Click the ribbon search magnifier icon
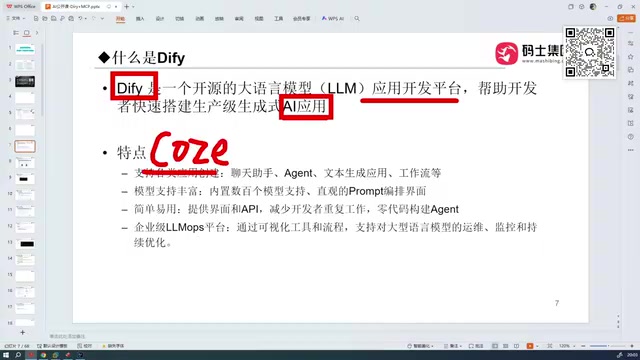 tap(357, 18)
